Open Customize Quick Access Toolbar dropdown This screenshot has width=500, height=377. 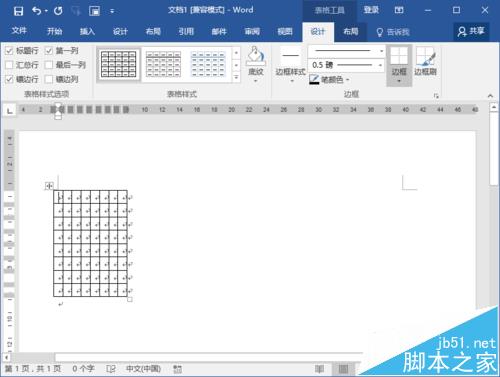pos(112,12)
